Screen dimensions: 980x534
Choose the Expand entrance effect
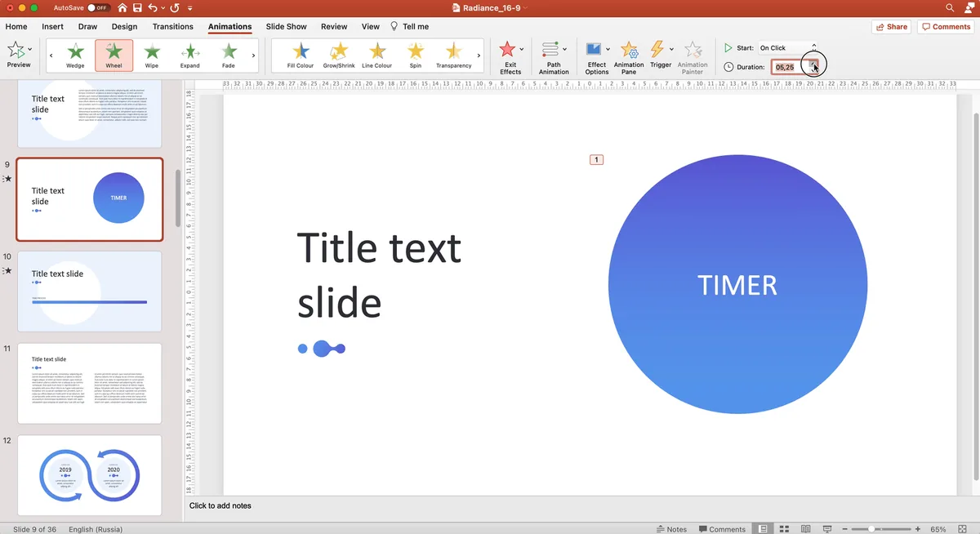(190, 56)
